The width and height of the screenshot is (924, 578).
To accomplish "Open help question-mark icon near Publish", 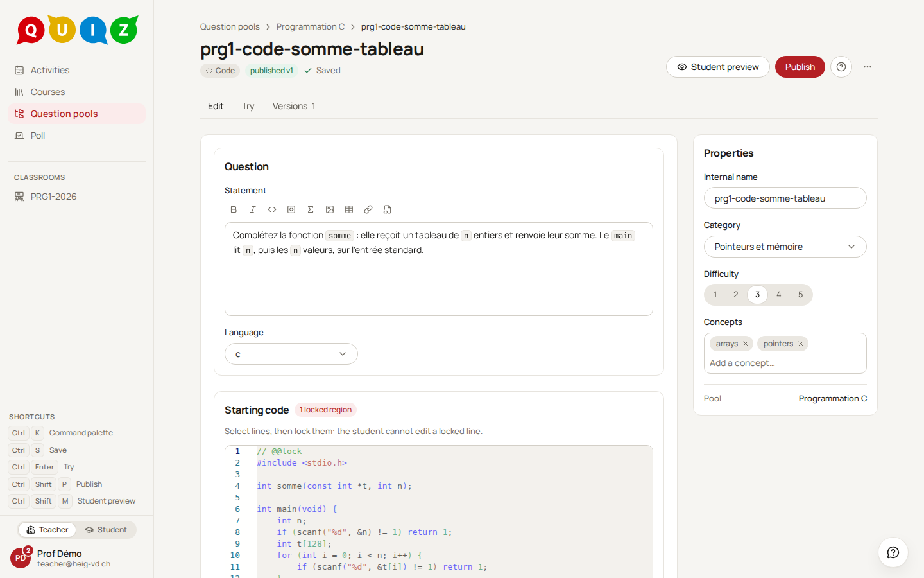I will coord(841,67).
